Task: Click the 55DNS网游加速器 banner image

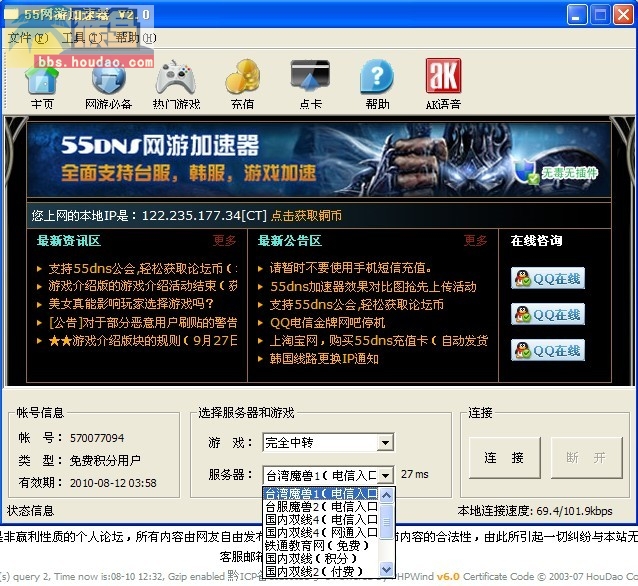Action: tap(319, 160)
